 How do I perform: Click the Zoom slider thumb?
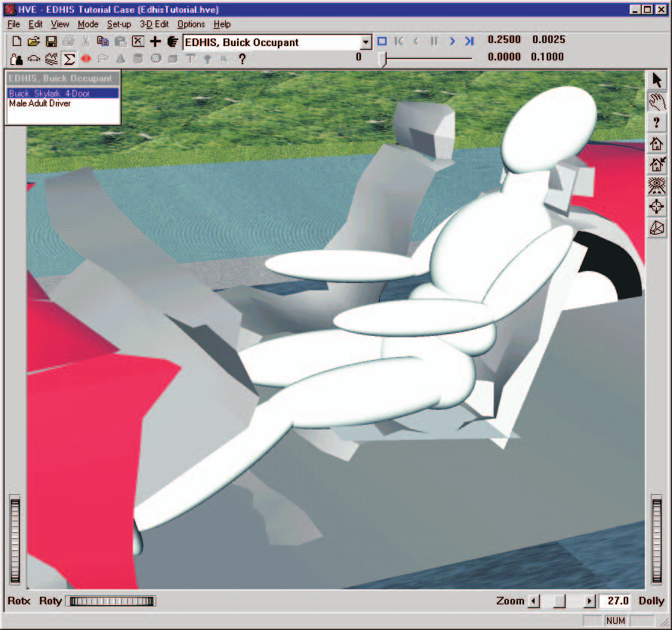[x=559, y=601]
